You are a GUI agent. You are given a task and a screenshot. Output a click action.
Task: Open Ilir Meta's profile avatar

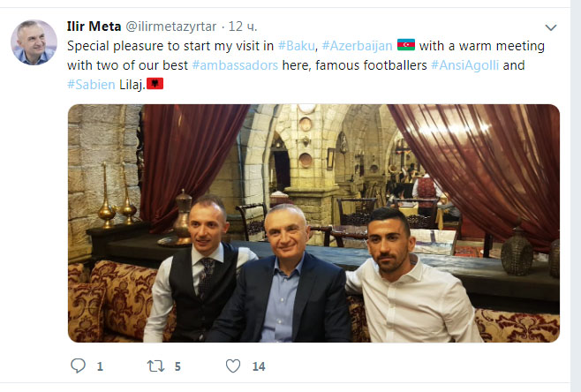34,42
